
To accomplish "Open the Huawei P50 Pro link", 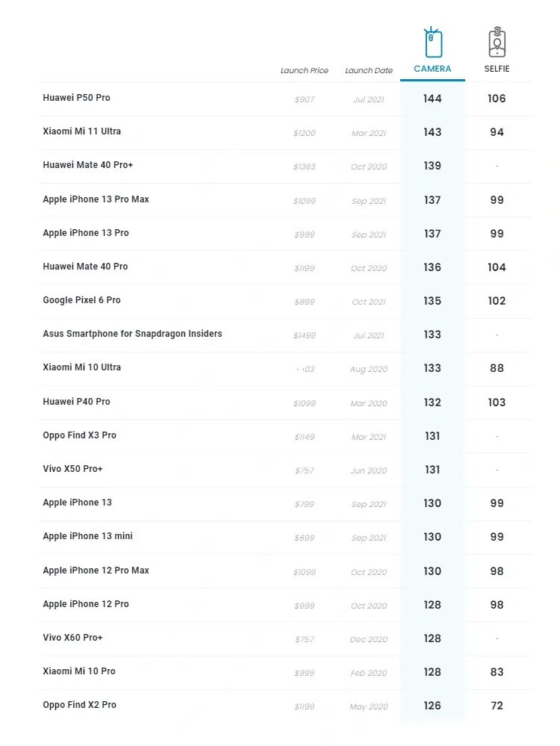I will (76, 98).
